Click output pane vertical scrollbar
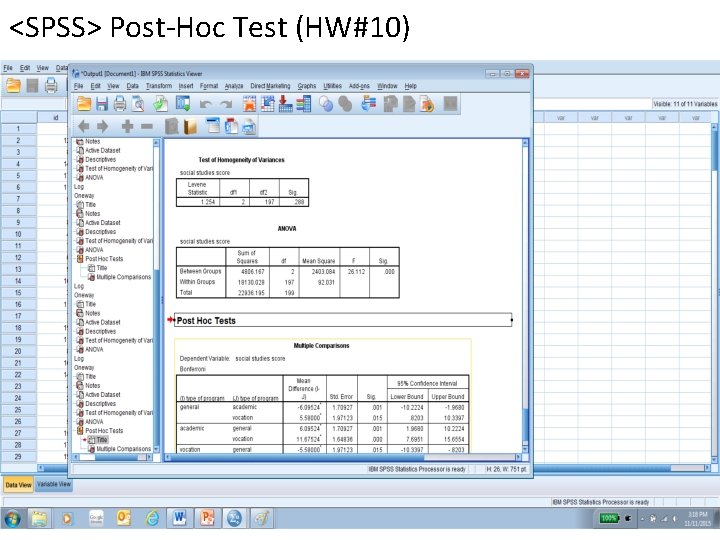 tap(525, 296)
